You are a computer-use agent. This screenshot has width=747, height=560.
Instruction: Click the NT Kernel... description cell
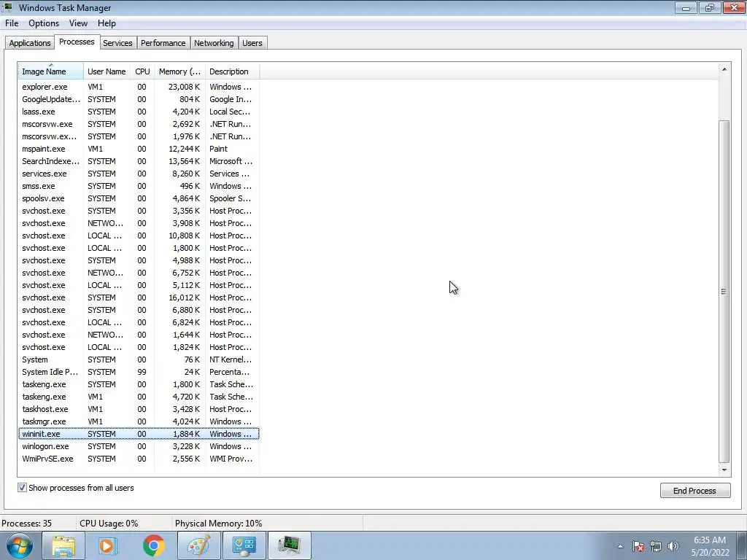[x=230, y=359]
